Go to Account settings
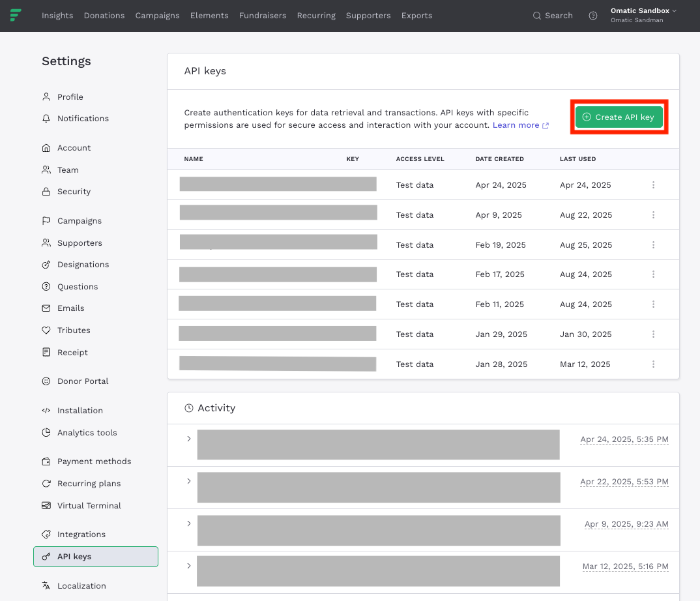The height and width of the screenshot is (601, 700). pos(66,148)
